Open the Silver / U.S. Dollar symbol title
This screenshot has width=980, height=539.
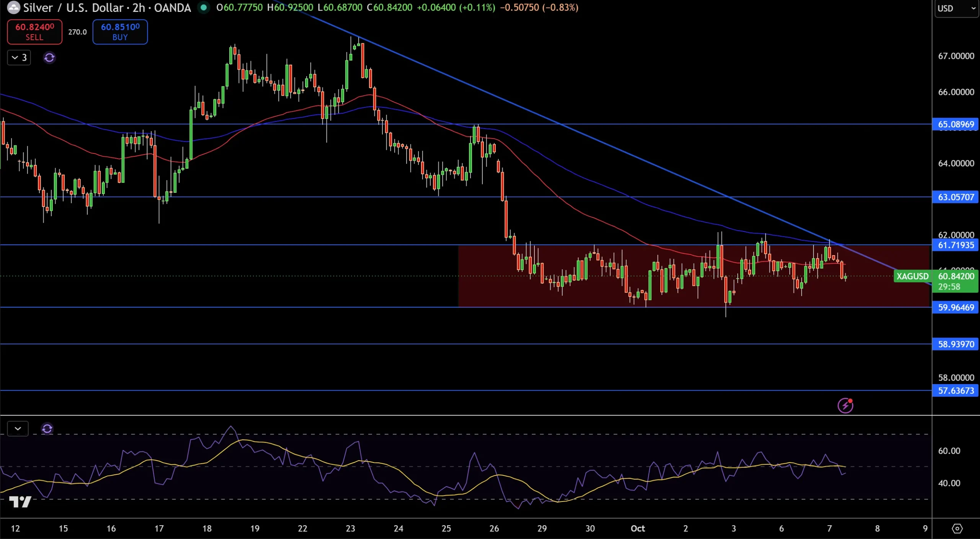tap(107, 7)
